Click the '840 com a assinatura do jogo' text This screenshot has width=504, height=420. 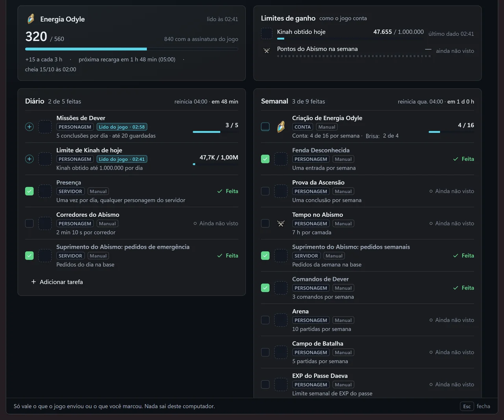coord(201,39)
